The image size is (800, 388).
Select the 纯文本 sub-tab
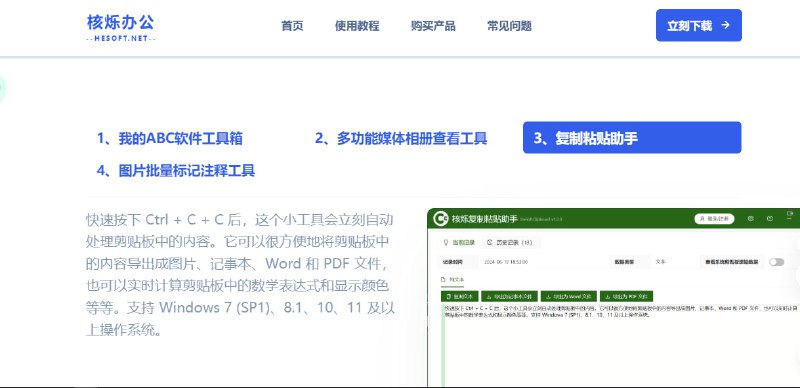(x=453, y=280)
